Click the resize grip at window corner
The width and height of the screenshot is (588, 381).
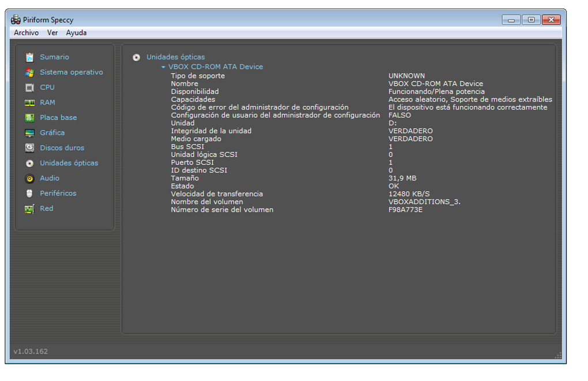pyautogui.click(x=558, y=356)
